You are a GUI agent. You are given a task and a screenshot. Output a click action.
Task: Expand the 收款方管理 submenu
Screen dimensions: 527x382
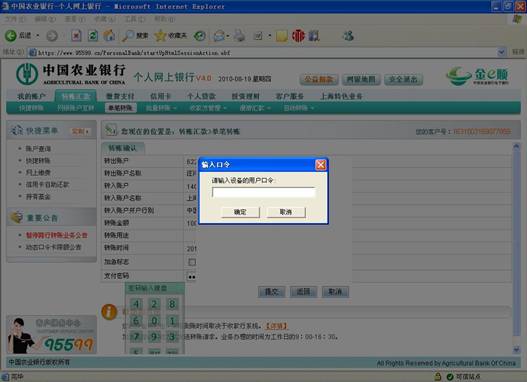pos(208,108)
